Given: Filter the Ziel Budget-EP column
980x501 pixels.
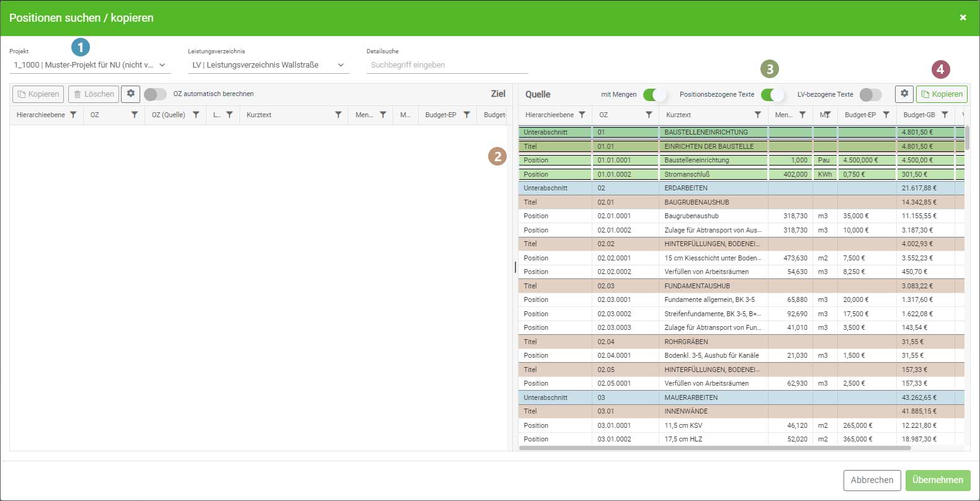Looking at the screenshot, I should (x=466, y=115).
